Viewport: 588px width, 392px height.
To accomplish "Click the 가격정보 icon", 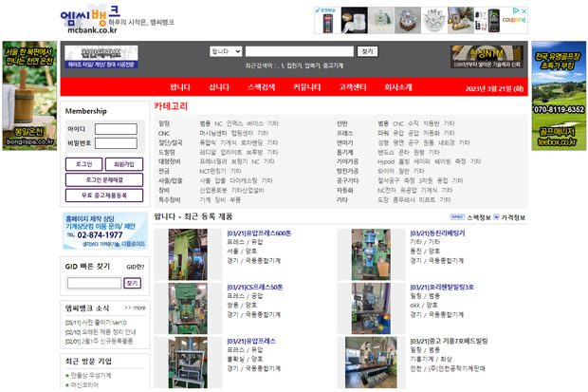I will (x=512, y=216).
